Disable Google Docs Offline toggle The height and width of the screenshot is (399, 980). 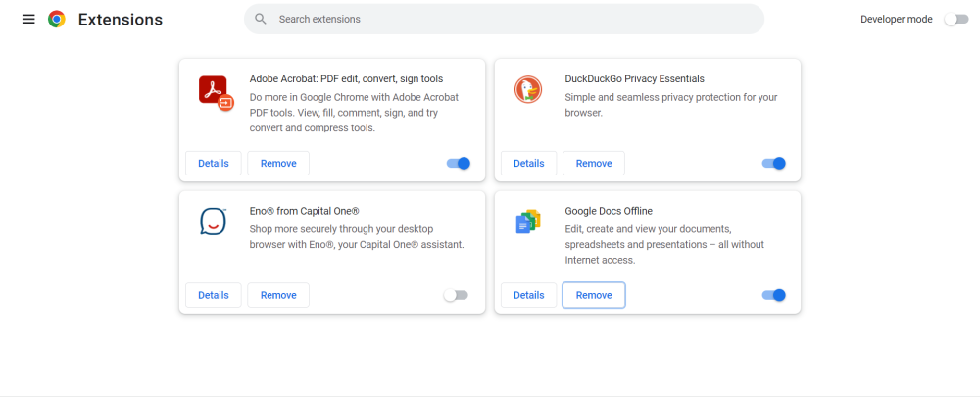click(774, 295)
